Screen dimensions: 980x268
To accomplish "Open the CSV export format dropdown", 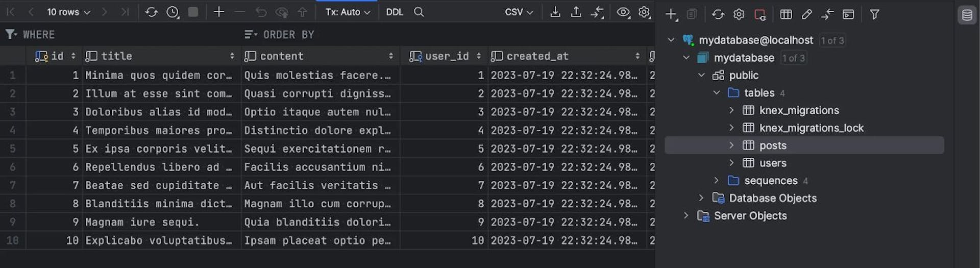I will 519,12.
